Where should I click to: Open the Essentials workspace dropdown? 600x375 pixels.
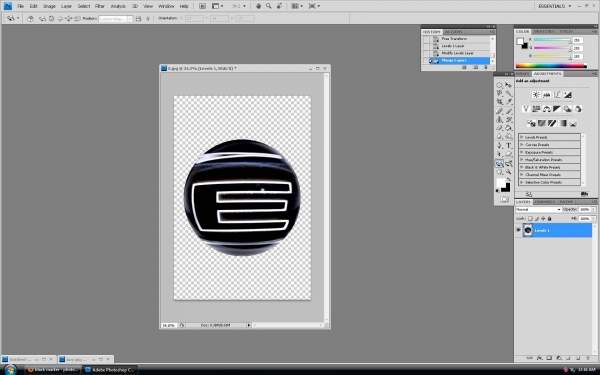[x=554, y=6]
